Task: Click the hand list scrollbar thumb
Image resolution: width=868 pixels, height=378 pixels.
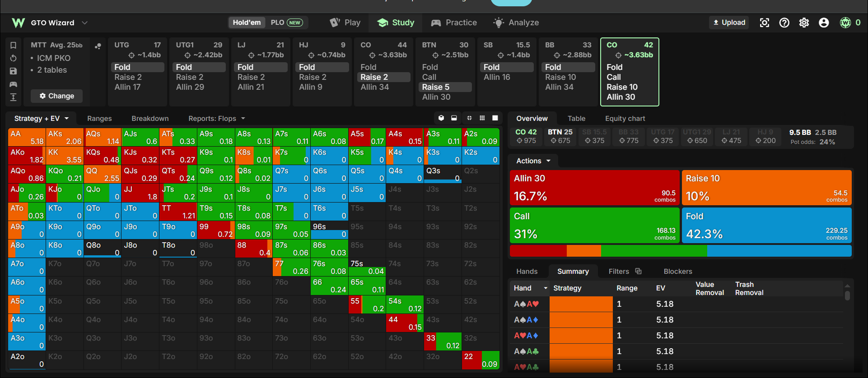Action: tap(847, 295)
